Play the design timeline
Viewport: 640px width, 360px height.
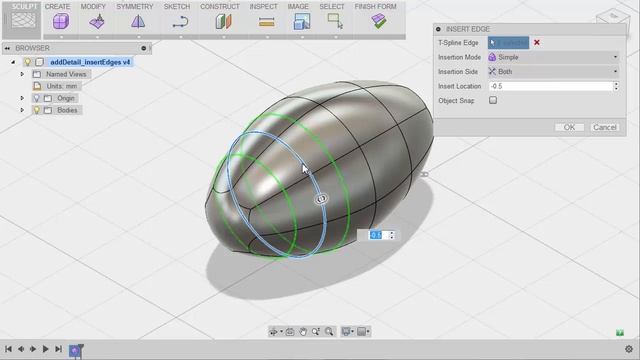[x=46, y=349]
